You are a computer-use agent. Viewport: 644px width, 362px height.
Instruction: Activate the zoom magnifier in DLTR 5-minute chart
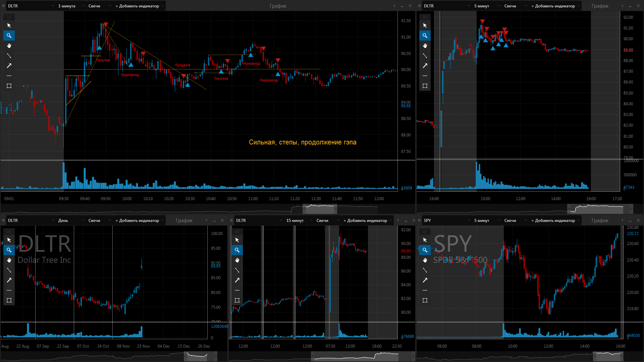(425, 36)
